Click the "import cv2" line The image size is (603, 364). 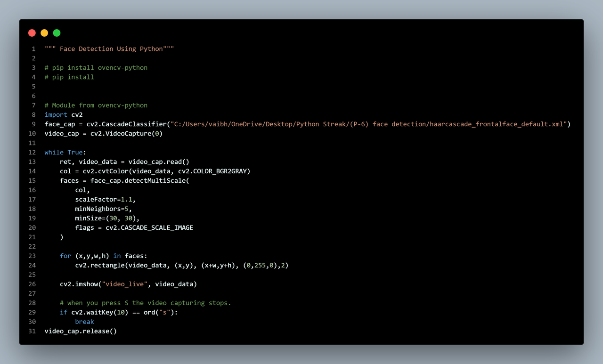point(64,115)
